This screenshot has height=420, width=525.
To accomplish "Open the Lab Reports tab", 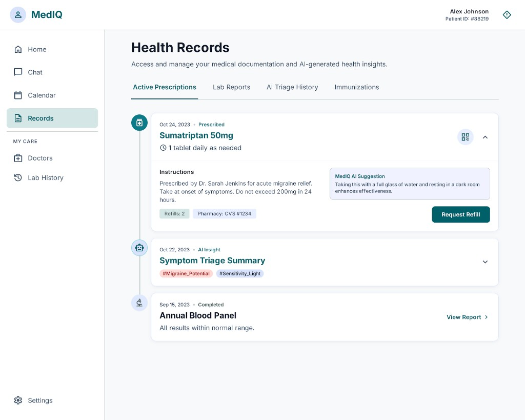I will coord(231,87).
